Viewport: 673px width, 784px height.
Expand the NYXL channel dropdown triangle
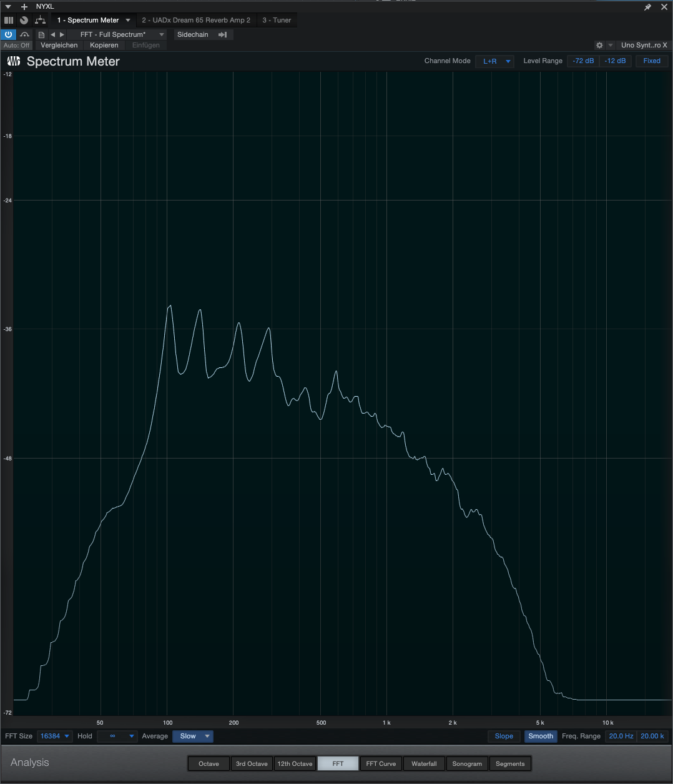coord(9,6)
